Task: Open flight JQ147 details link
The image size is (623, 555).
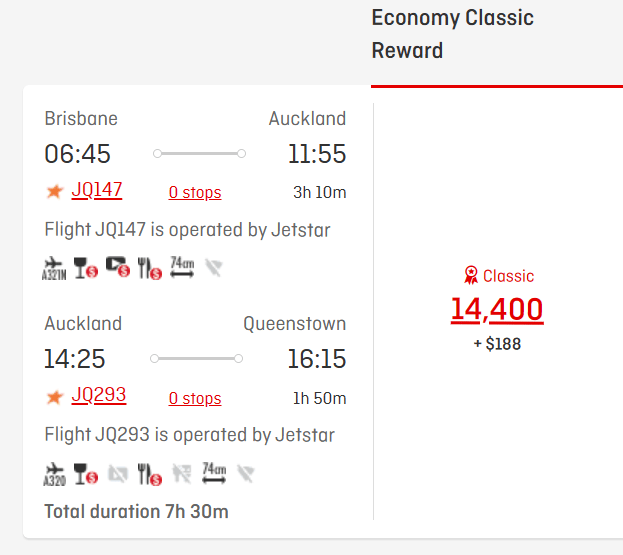Action: [96, 190]
